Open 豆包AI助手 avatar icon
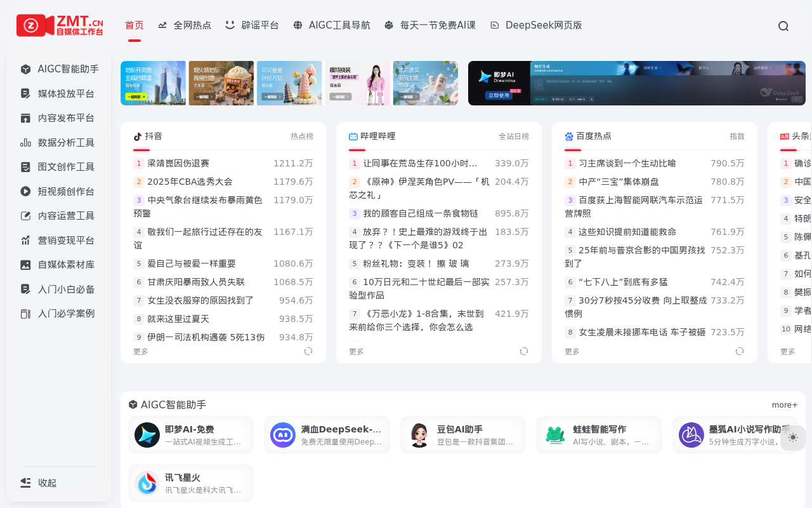The image size is (812, 508). click(419, 435)
